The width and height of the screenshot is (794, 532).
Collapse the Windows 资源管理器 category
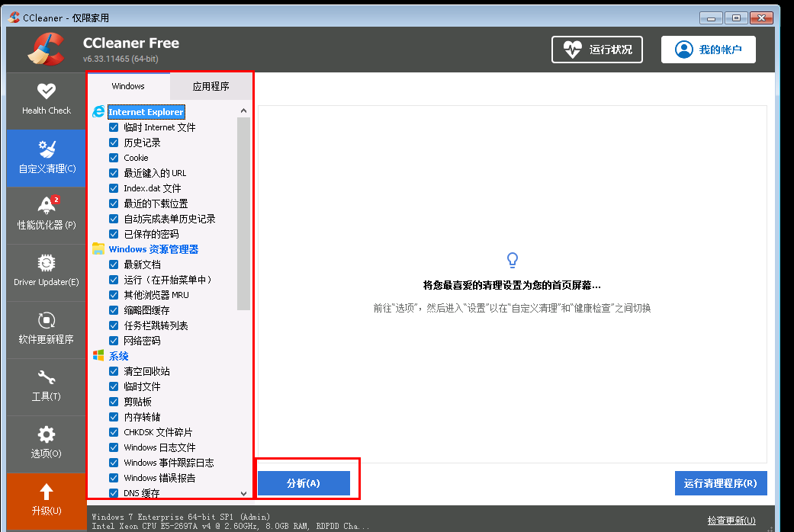(153, 249)
